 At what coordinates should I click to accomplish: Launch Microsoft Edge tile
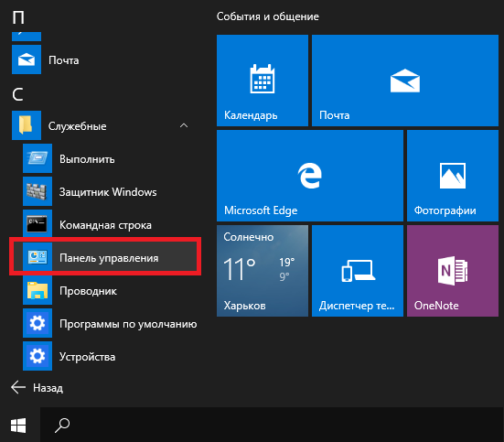click(310, 176)
